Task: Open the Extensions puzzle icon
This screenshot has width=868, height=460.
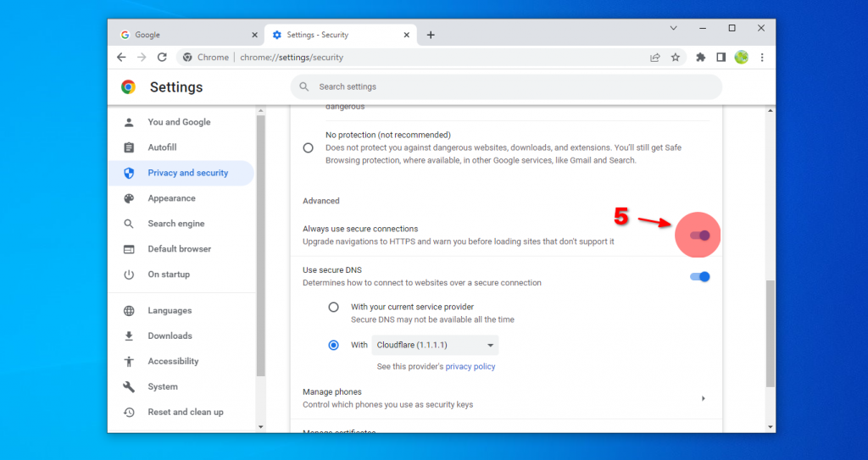Action: pyautogui.click(x=701, y=57)
